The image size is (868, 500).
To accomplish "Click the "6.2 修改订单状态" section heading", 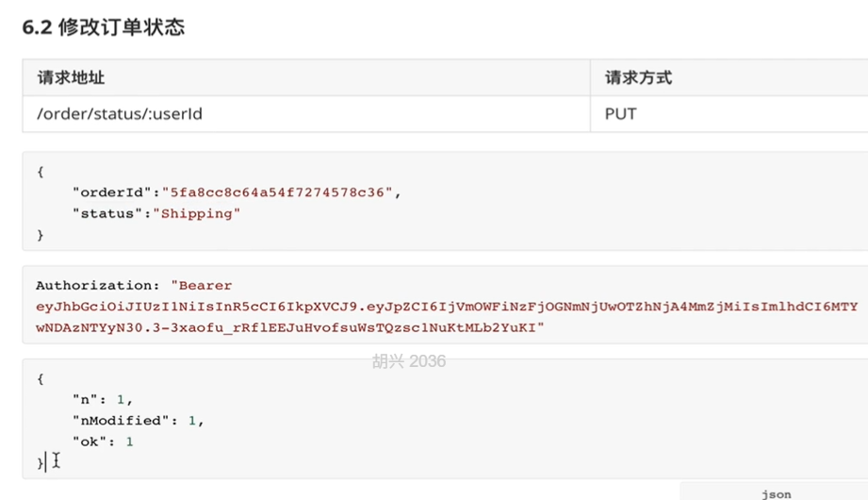I will pos(103,26).
